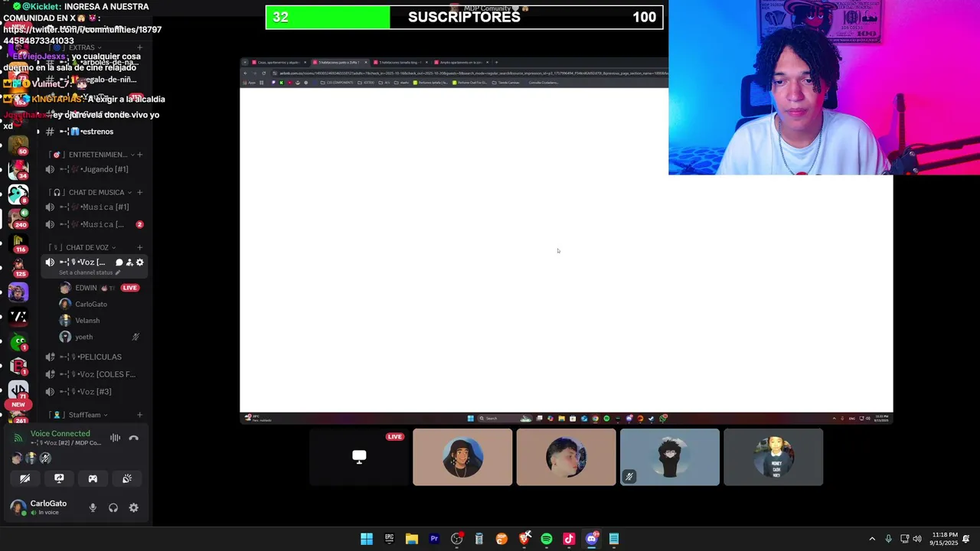Image resolution: width=980 pixels, height=551 pixels.
Task: Open taskbar clock 11:18 PM
Action: 944,539
